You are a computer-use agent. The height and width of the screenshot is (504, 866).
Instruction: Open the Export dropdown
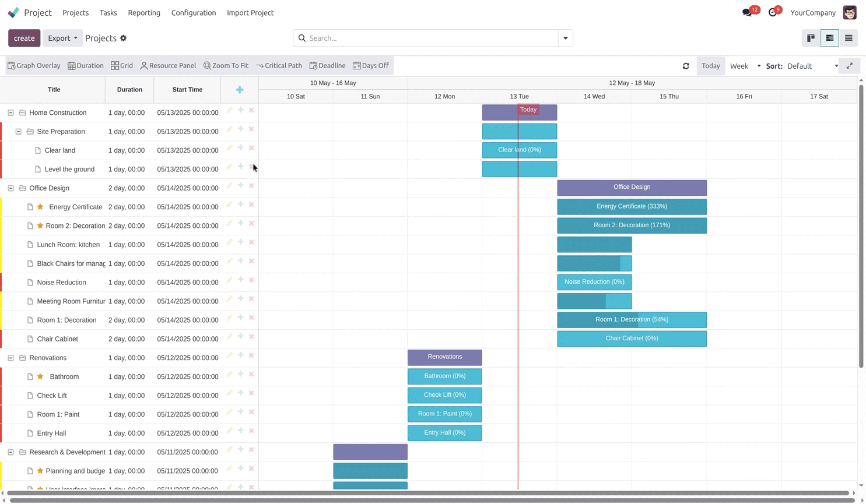tap(62, 38)
